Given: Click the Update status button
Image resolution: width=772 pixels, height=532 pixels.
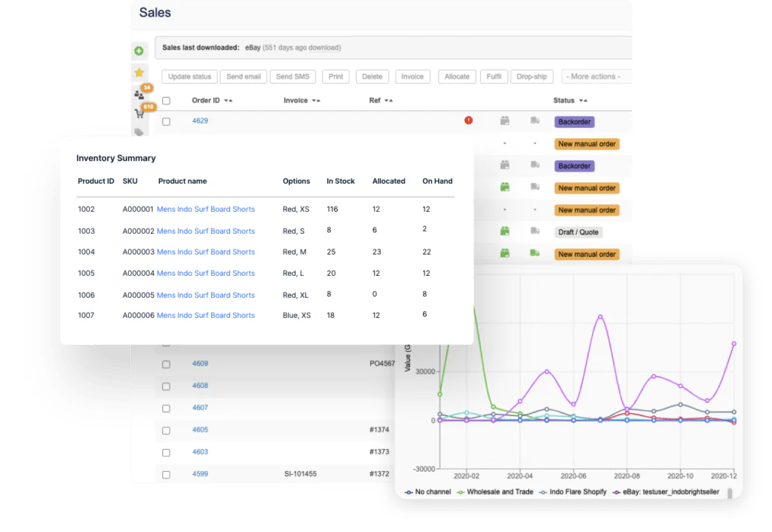Looking at the screenshot, I should click(189, 76).
